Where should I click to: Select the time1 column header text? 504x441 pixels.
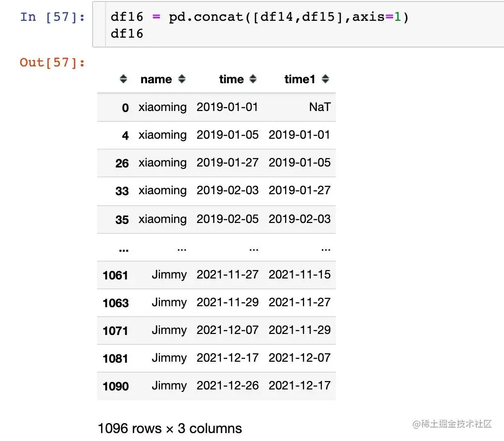[x=300, y=79]
